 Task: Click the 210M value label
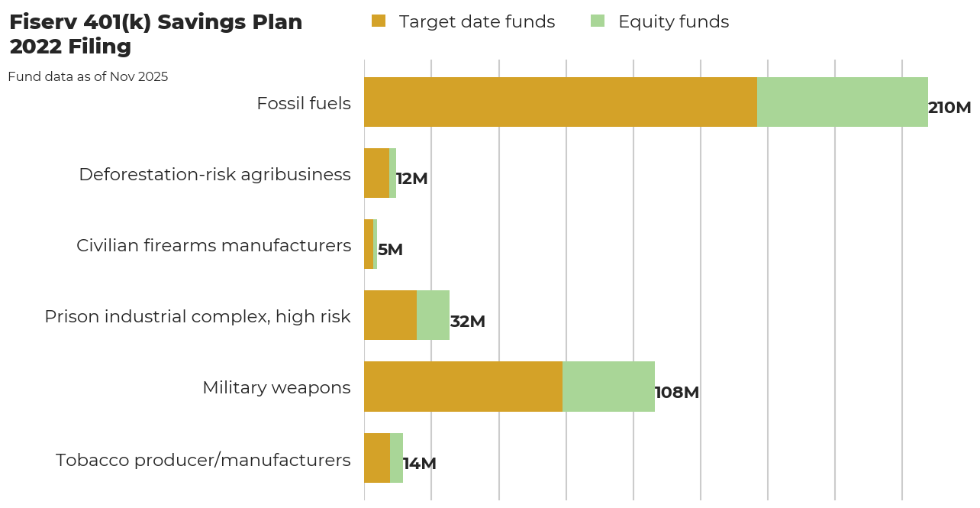pos(949,108)
